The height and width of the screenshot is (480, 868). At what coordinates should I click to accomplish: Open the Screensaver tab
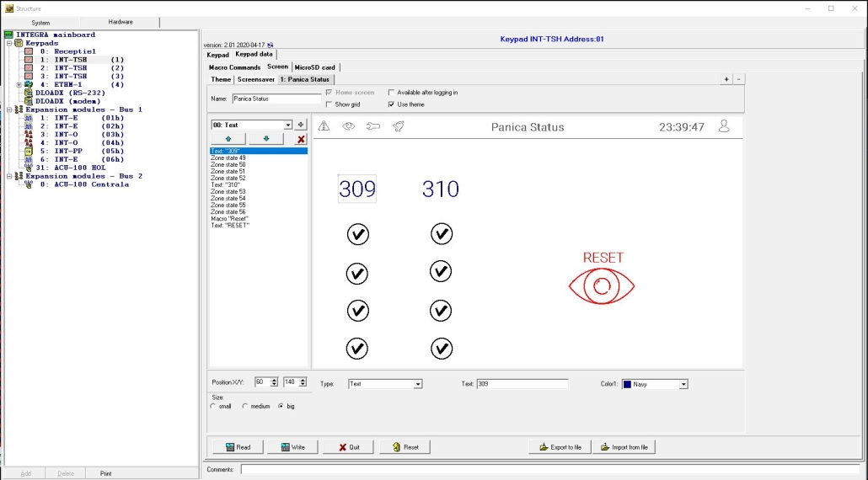tap(255, 79)
